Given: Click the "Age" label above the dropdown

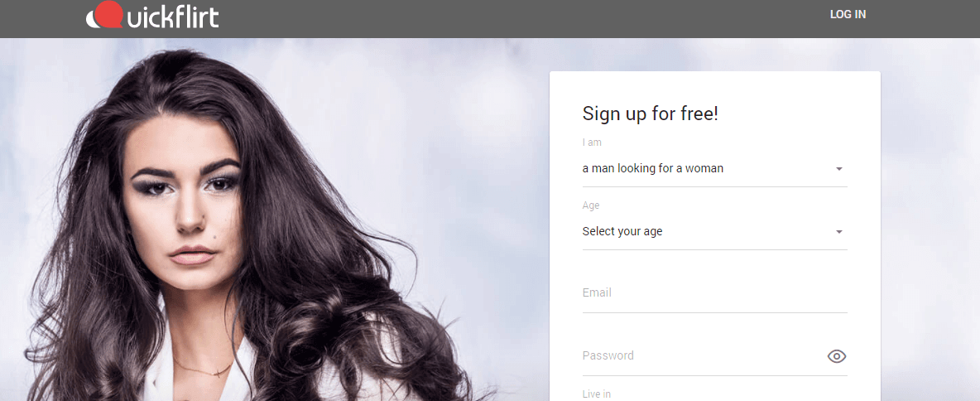Looking at the screenshot, I should click(591, 205).
